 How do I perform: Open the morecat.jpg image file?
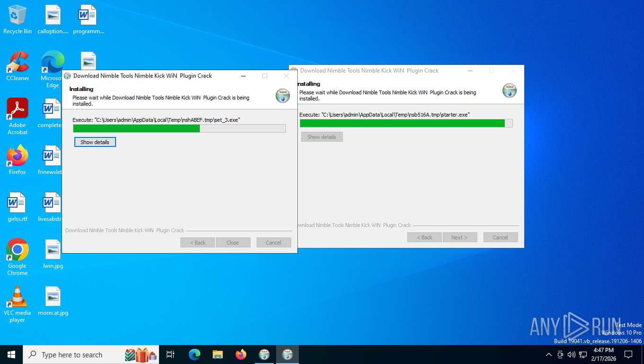pos(53,301)
